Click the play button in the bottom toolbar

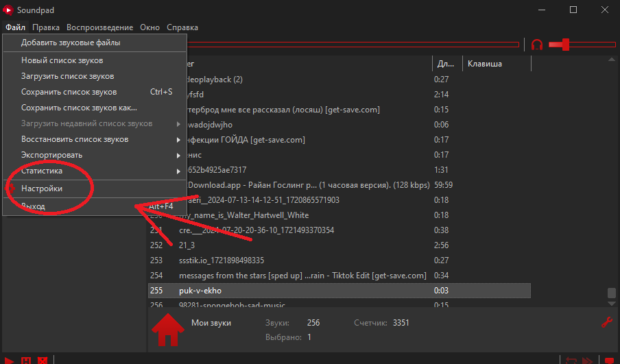point(9,360)
